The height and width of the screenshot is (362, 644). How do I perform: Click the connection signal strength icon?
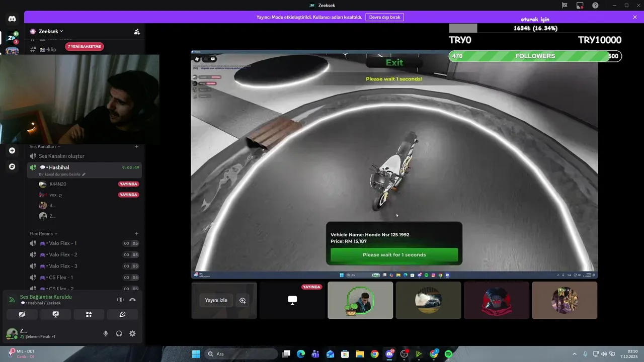(12, 300)
